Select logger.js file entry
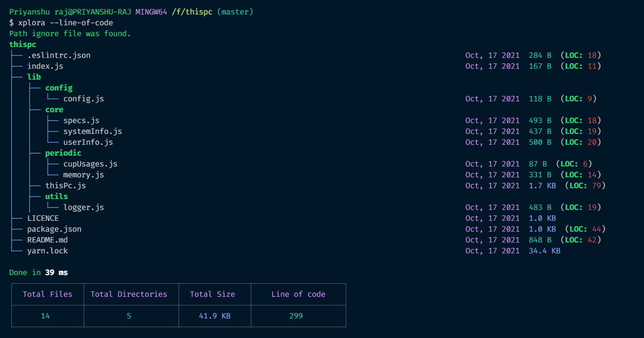 tap(84, 207)
